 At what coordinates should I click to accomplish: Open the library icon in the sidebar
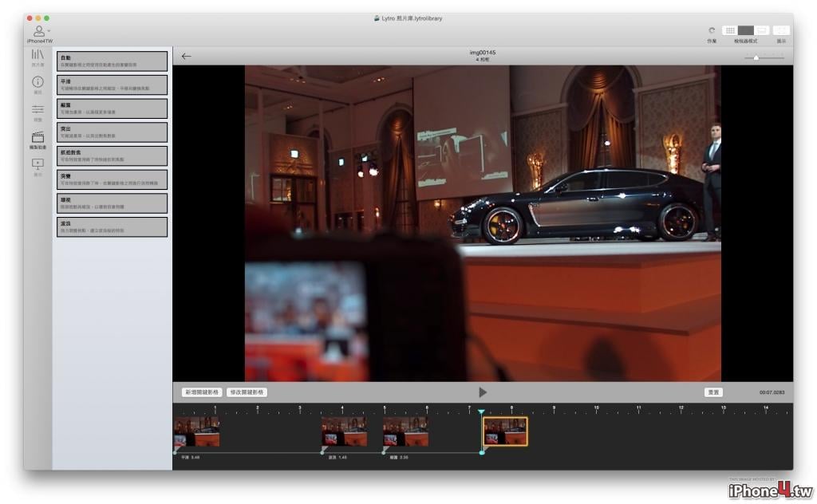pyautogui.click(x=37, y=55)
